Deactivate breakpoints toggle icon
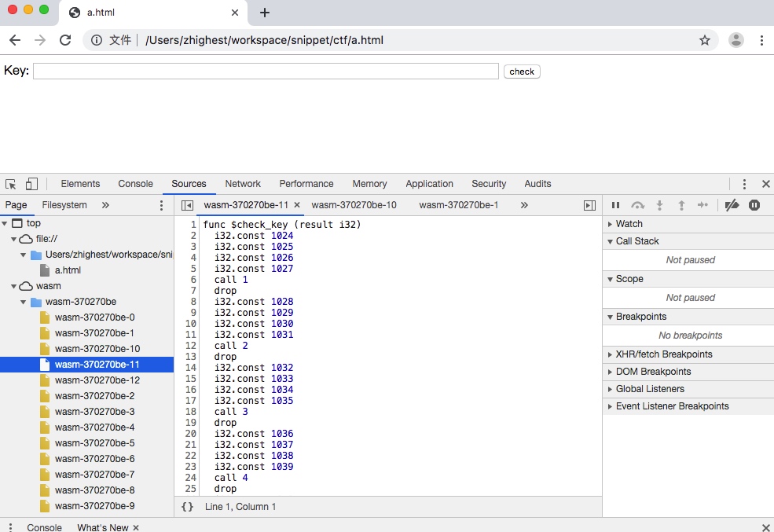This screenshot has height=532, width=774. [x=732, y=205]
